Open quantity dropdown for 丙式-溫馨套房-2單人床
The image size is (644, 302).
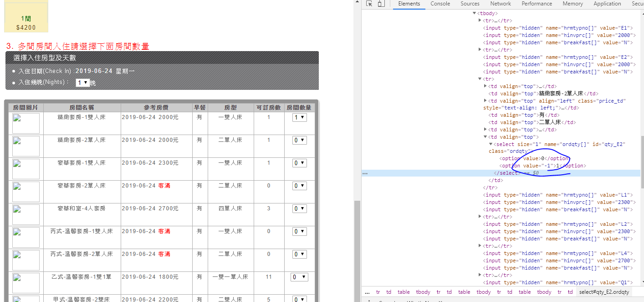coord(299,254)
